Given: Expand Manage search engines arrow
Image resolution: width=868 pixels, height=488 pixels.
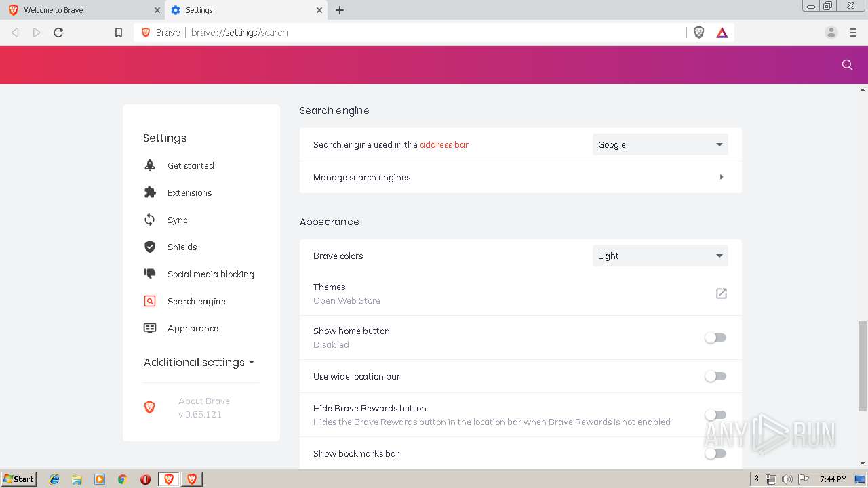Looking at the screenshot, I should coord(722,177).
